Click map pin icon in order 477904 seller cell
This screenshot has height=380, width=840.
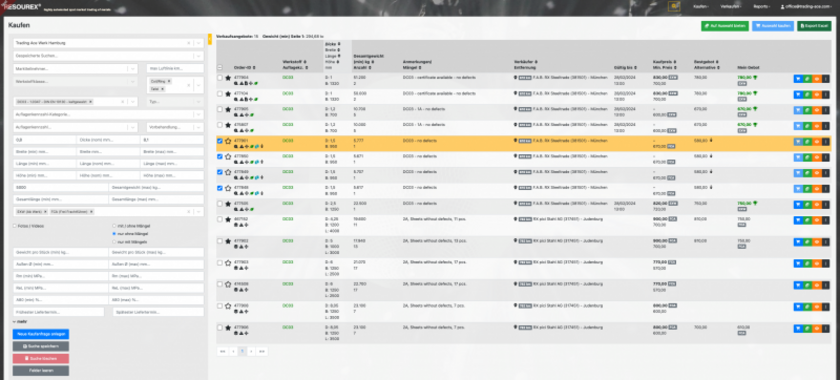click(515, 78)
